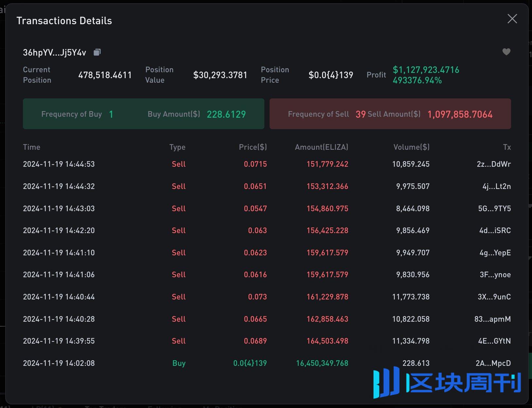532x408 pixels.
Task: Click the sell price 0.0715
Action: tap(256, 164)
